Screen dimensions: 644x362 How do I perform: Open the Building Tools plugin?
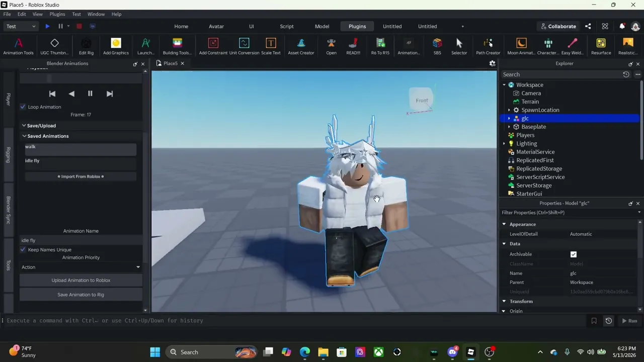177,46
